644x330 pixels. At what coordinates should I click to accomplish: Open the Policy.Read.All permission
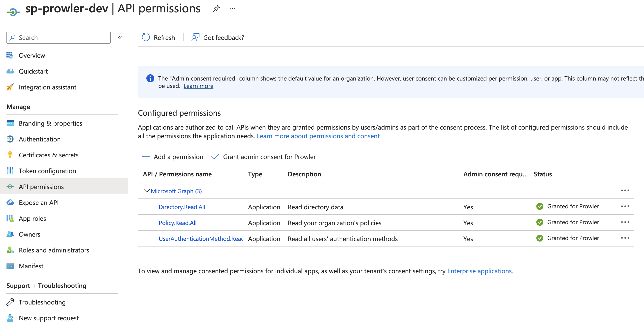tap(178, 223)
